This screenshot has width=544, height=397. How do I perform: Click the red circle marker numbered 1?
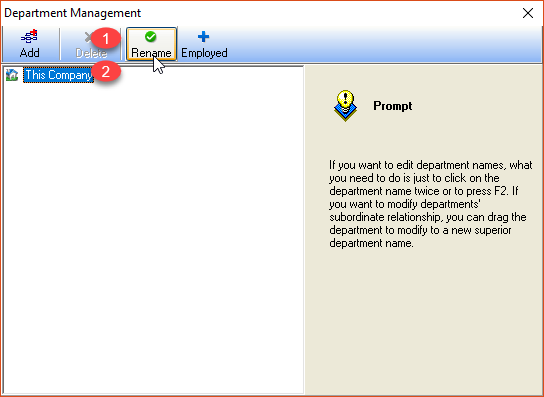point(106,38)
